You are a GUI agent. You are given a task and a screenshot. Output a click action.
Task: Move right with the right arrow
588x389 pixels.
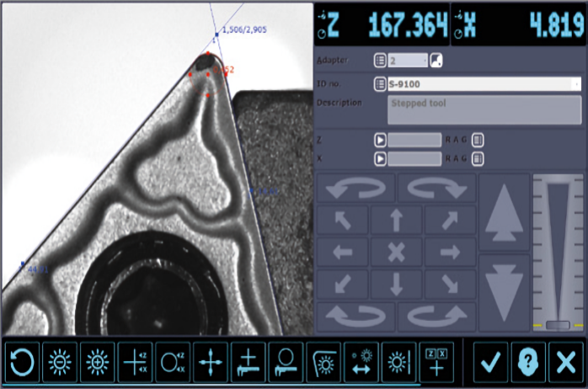point(451,252)
